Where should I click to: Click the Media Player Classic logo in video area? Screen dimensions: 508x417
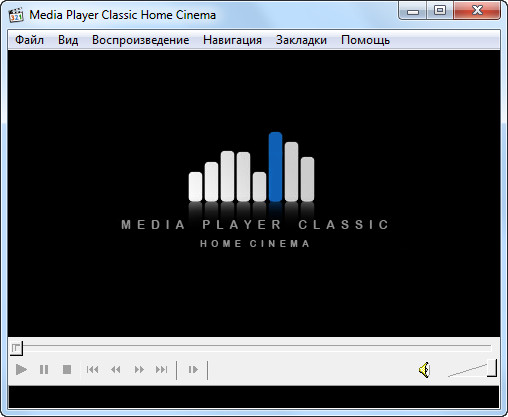coord(255,190)
